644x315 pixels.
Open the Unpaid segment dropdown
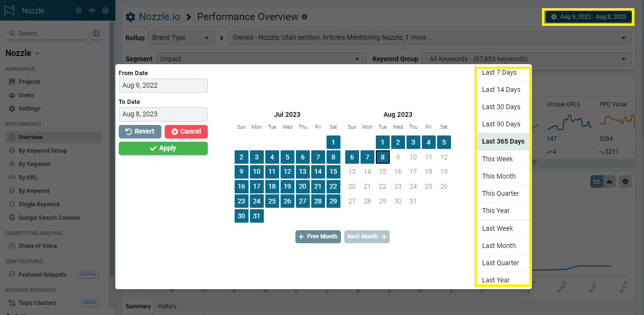tap(260, 59)
